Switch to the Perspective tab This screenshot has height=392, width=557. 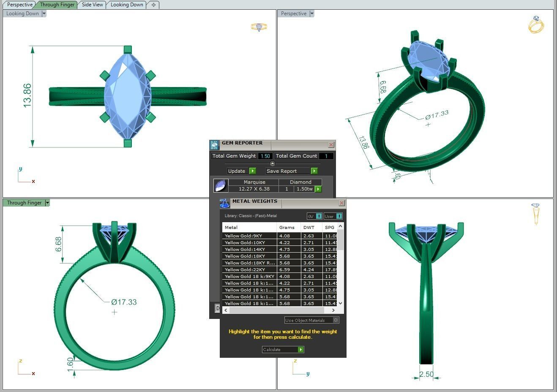tap(19, 5)
